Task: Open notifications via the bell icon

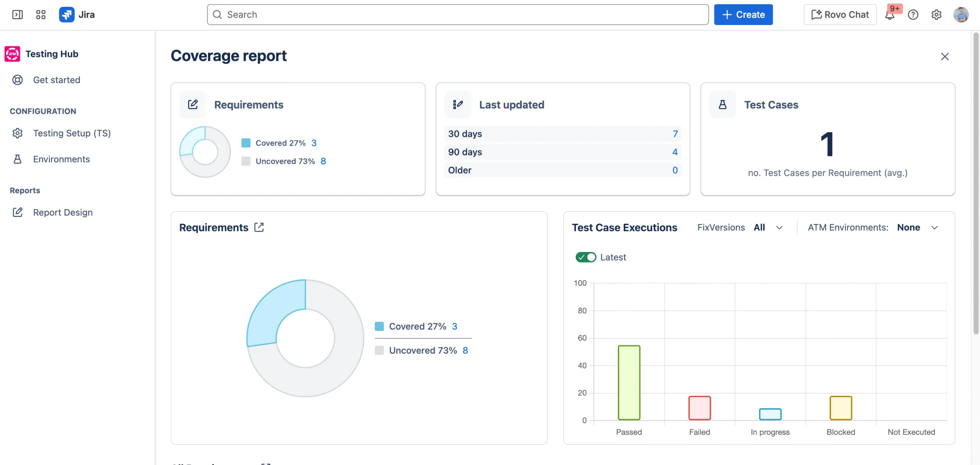Action: 890,15
